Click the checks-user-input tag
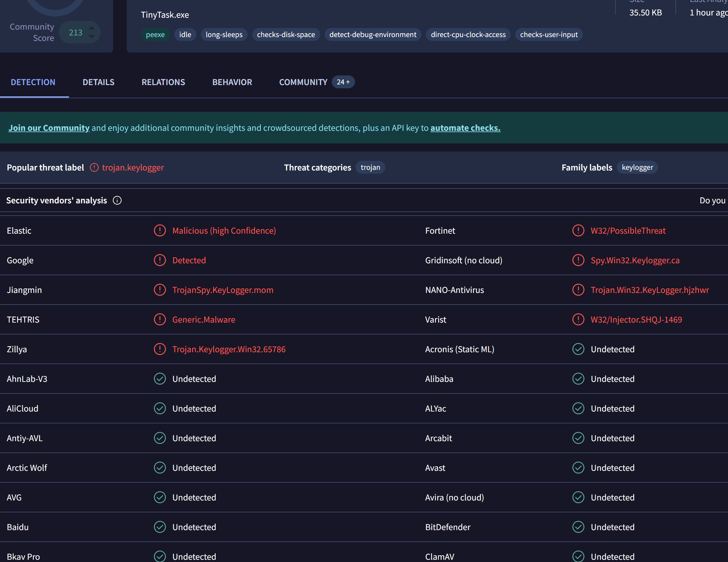This screenshot has height=562, width=728. click(x=549, y=35)
